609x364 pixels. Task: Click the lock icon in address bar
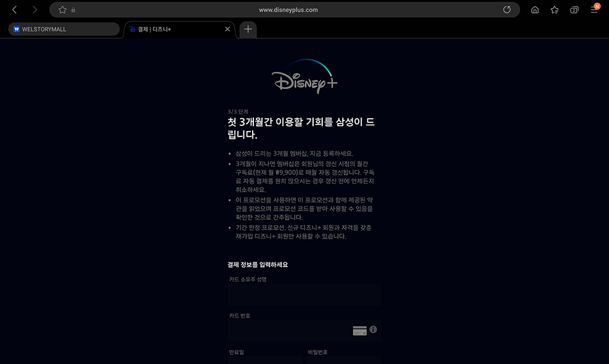pyautogui.click(x=73, y=10)
